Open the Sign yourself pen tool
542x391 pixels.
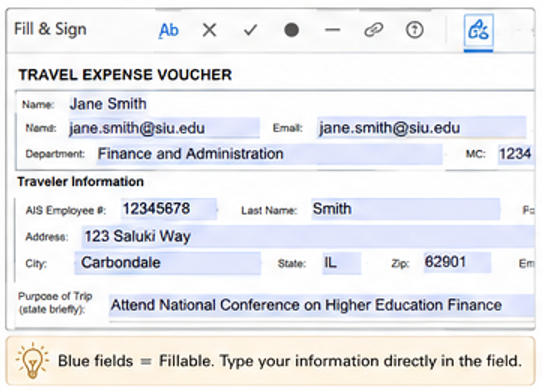click(x=478, y=30)
